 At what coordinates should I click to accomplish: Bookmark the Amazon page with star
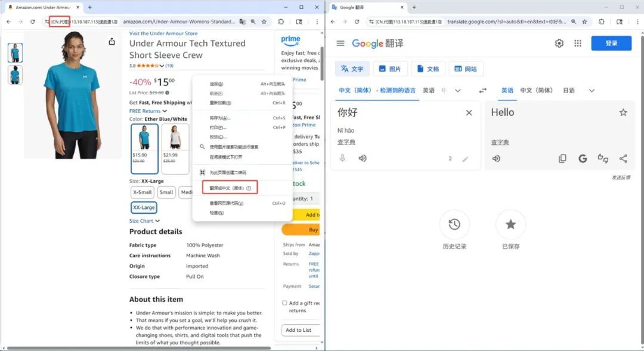point(264,21)
